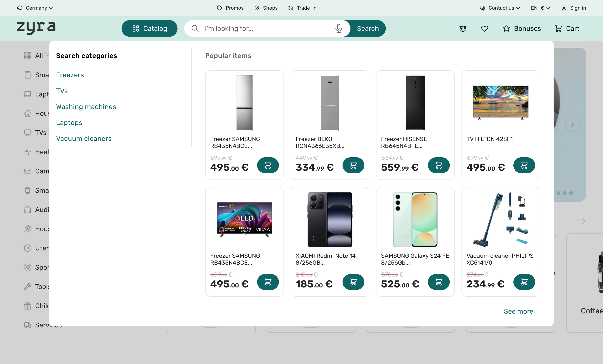Add QLED TV item priced 495.00 to cart

(268, 282)
